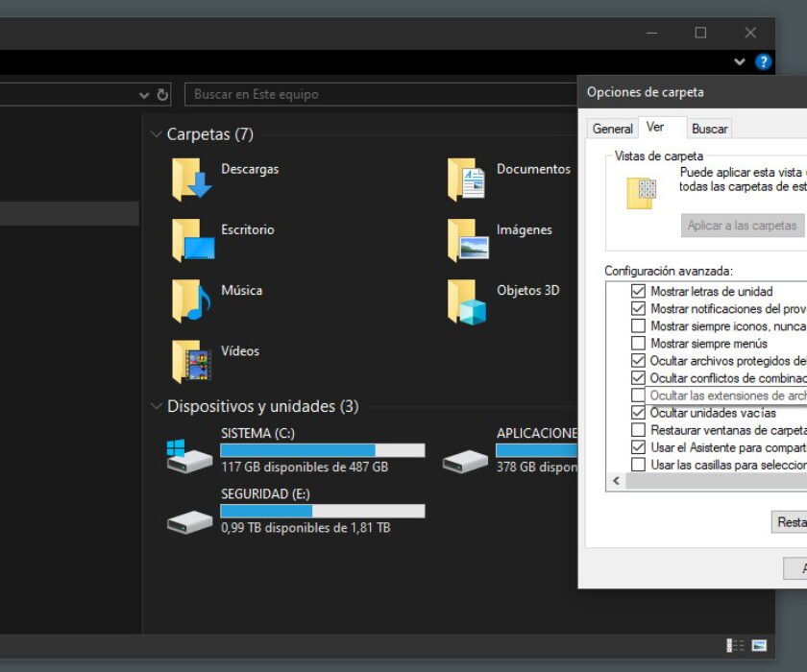Maximize the Explorer window
Screen dimensions: 807x672
[700, 33]
